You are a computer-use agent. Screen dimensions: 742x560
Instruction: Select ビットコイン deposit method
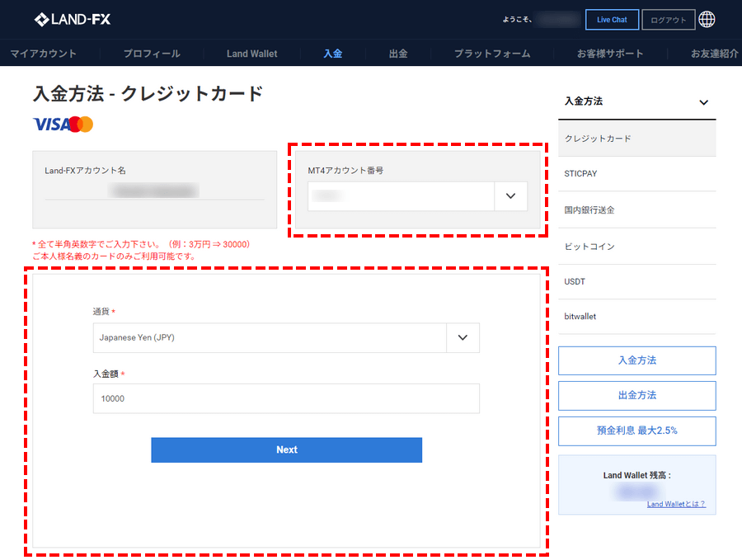(x=637, y=247)
